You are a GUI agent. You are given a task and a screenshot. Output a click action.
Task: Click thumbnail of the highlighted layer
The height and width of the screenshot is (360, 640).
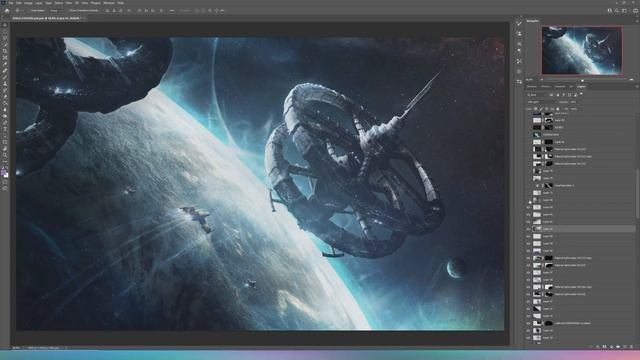tap(537, 229)
